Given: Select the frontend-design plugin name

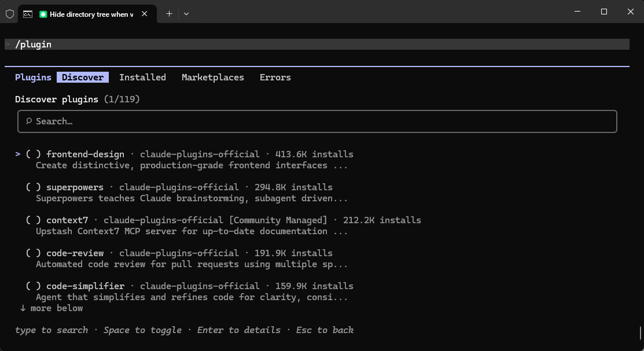Looking at the screenshot, I should pyautogui.click(x=85, y=154).
